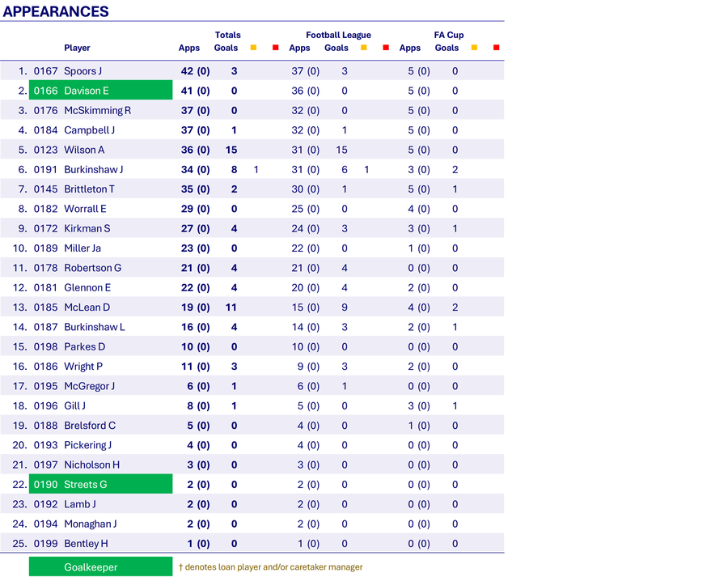Image resolution: width=728 pixels, height=577 pixels.
Task: Select the FA Cup group header
Action: [449, 35]
